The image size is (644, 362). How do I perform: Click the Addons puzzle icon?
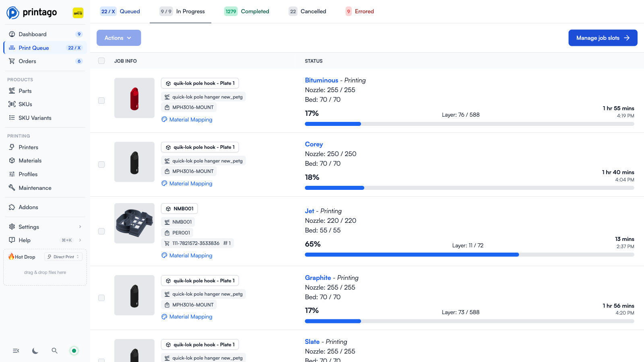pyautogui.click(x=12, y=207)
